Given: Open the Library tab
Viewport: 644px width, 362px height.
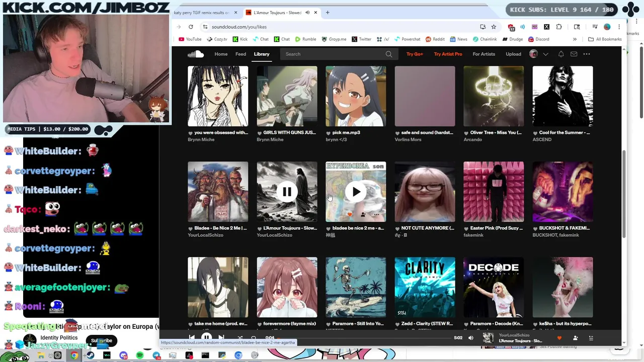Looking at the screenshot, I should [x=262, y=54].
